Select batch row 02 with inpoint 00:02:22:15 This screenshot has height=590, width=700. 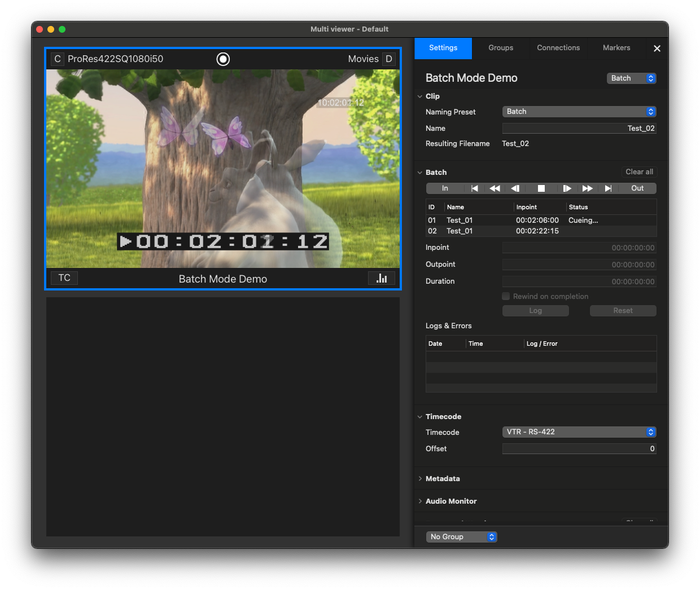pos(541,231)
